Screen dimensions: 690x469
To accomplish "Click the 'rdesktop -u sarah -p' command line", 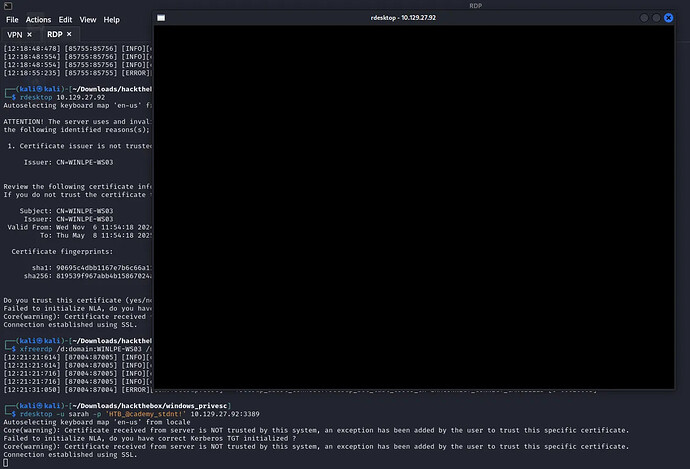I will pos(139,414).
